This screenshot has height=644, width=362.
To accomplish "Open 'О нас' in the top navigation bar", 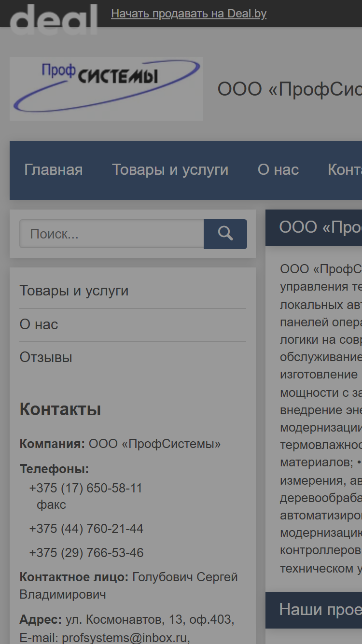I will [x=278, y=170].
